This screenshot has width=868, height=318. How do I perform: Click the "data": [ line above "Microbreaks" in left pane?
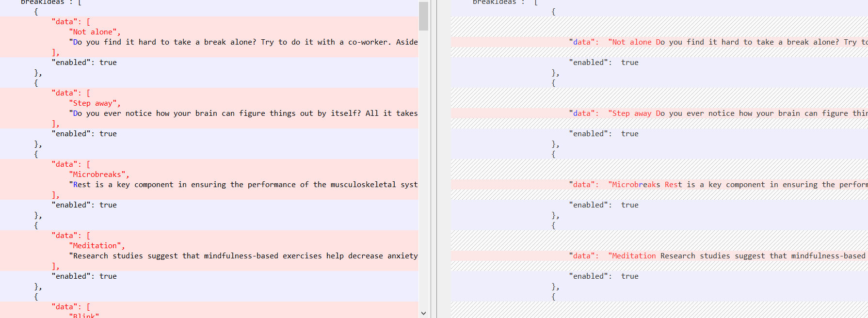click(x=71, y=164)
